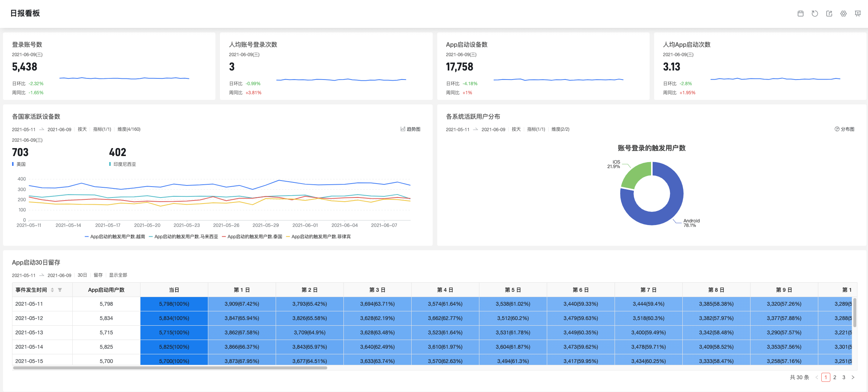Click the 日报看板 dashboard title
The width and height of the screenshot is (868, 392).
[25, 13]
